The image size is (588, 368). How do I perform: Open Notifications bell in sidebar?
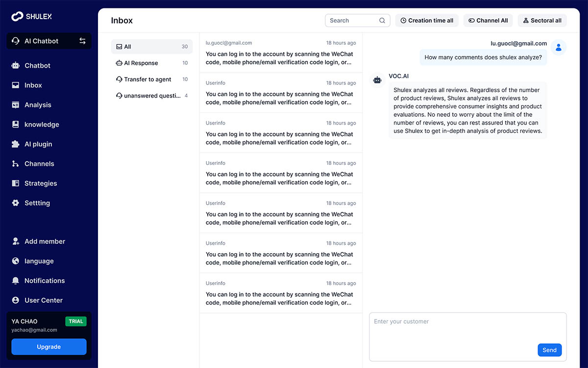click(x=16, y=281)
